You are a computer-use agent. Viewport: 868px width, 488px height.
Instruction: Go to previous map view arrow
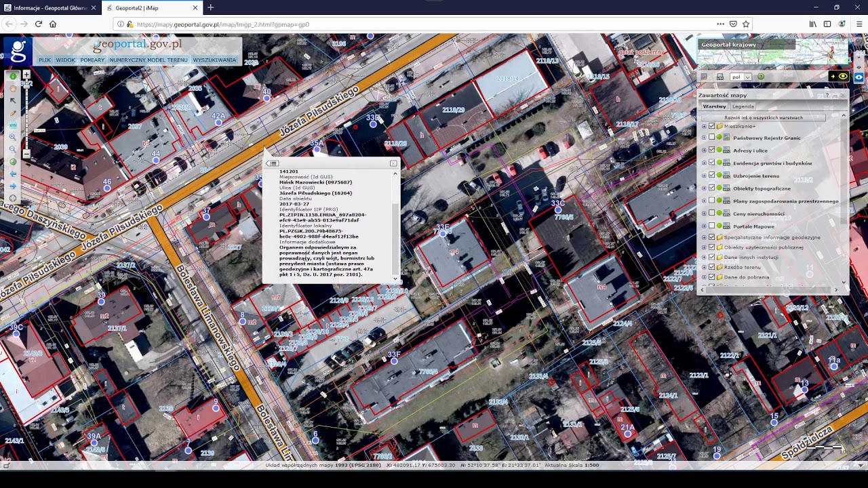coord(13,174)
